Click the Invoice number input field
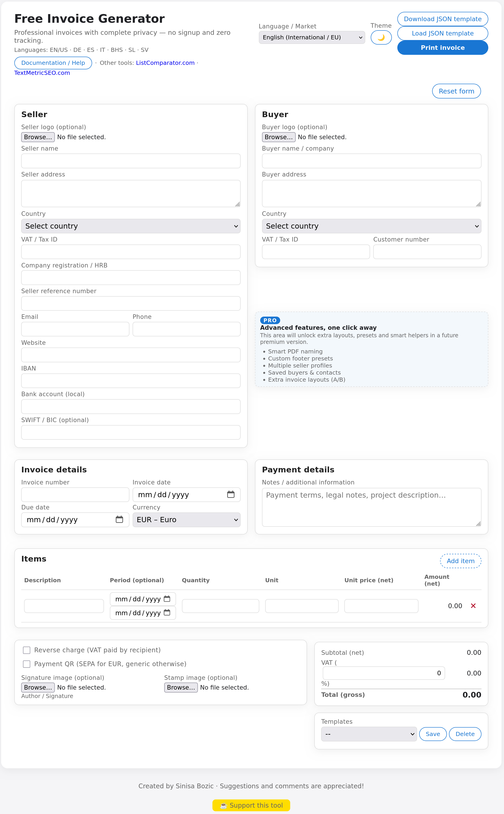Image resolution: width=504 pixels, height=814 pixels. click(x=75, y=495)
